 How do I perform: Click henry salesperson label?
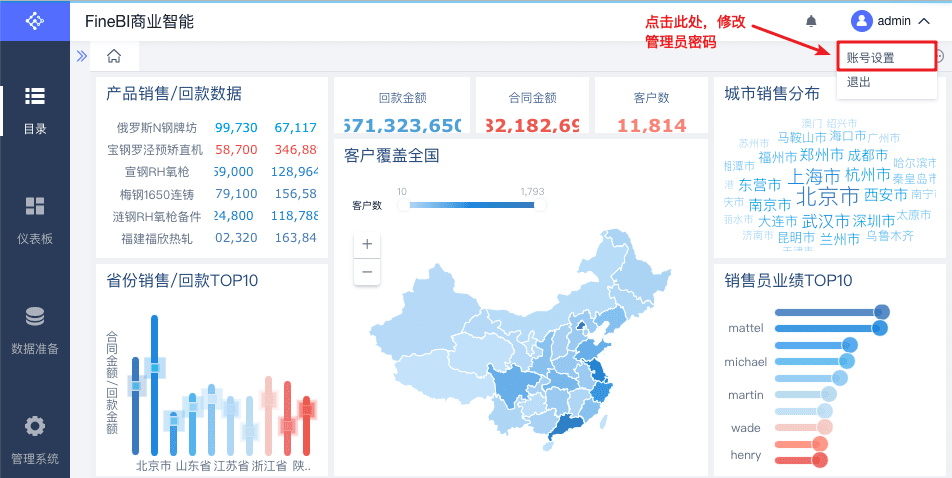pos(746,455)
